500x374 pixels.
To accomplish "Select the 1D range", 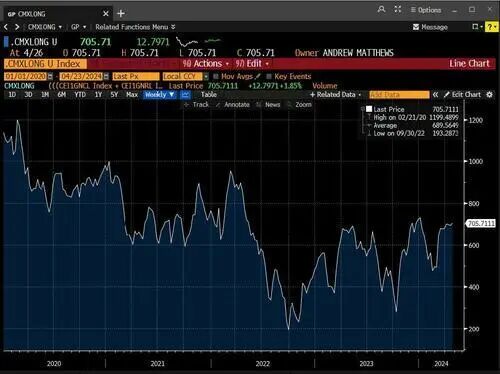I will pos(12,95).
